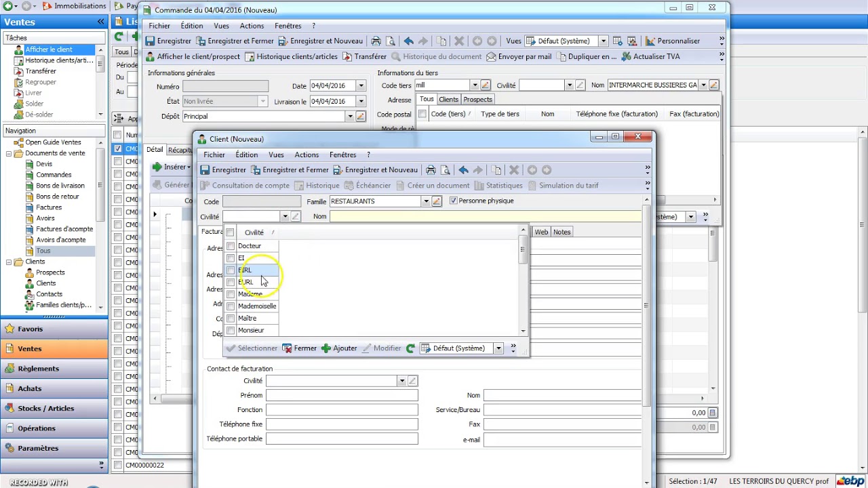This screenshot has height=488, width=868.
Task: Click the save disk icon in Commande toolbar
Action: click(x=150, y=41)
